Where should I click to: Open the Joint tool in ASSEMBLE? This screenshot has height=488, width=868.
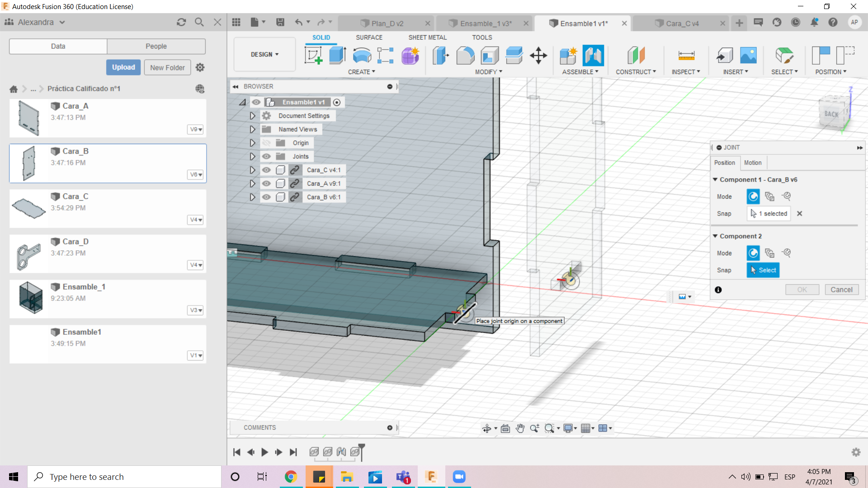tap(593, 56)
